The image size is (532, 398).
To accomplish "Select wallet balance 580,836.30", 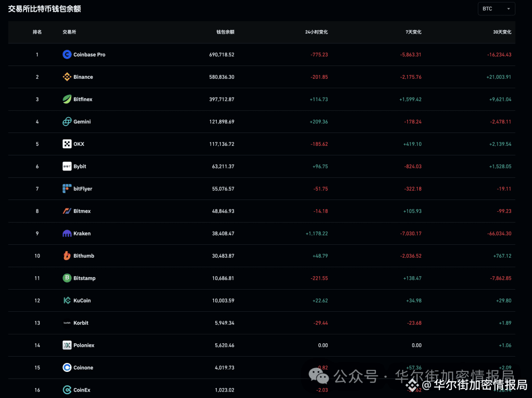I will click(x=222, y=77).
